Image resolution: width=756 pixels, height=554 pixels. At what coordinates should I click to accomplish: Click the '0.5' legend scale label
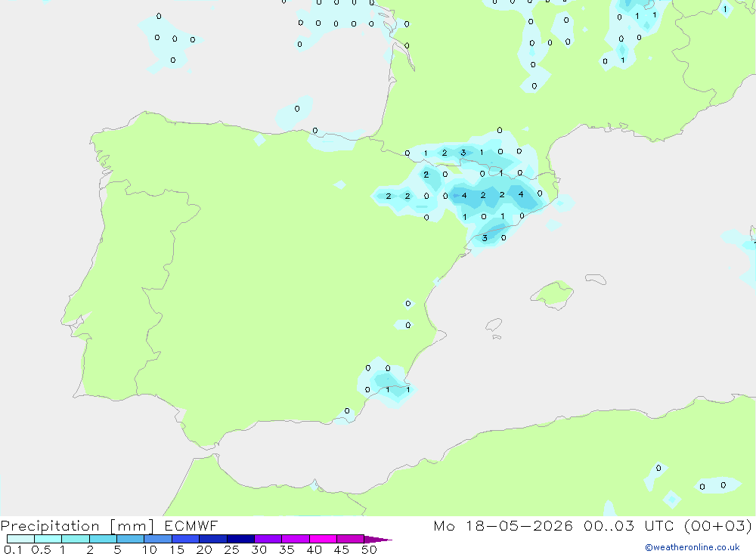tap(41, 549)
